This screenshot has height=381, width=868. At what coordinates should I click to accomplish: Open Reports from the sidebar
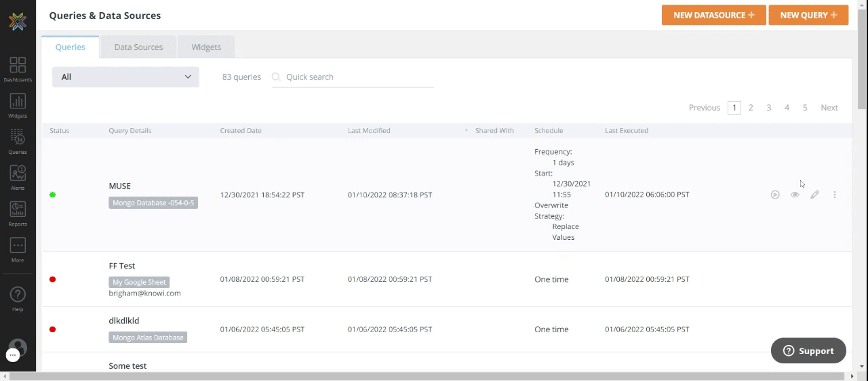click(x=18, y=213)
